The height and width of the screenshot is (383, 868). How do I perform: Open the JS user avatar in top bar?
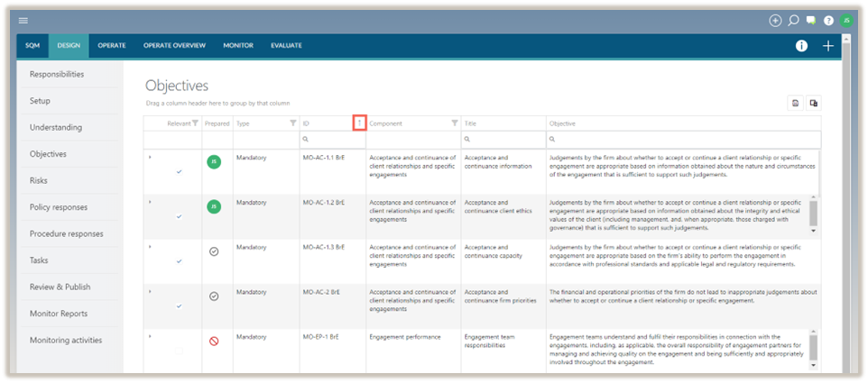tap(845, 20)
